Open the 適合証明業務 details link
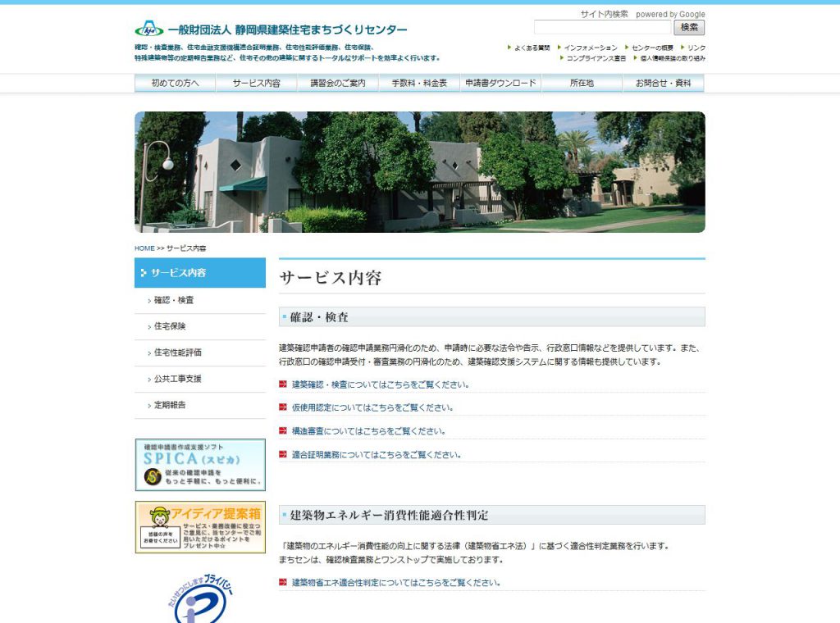 (377, 455)
